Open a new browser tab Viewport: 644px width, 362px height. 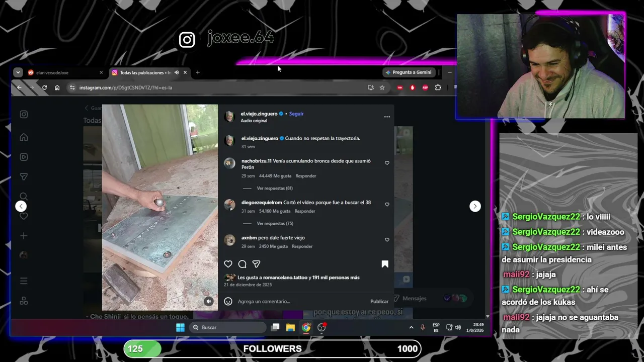click(198, 72)
